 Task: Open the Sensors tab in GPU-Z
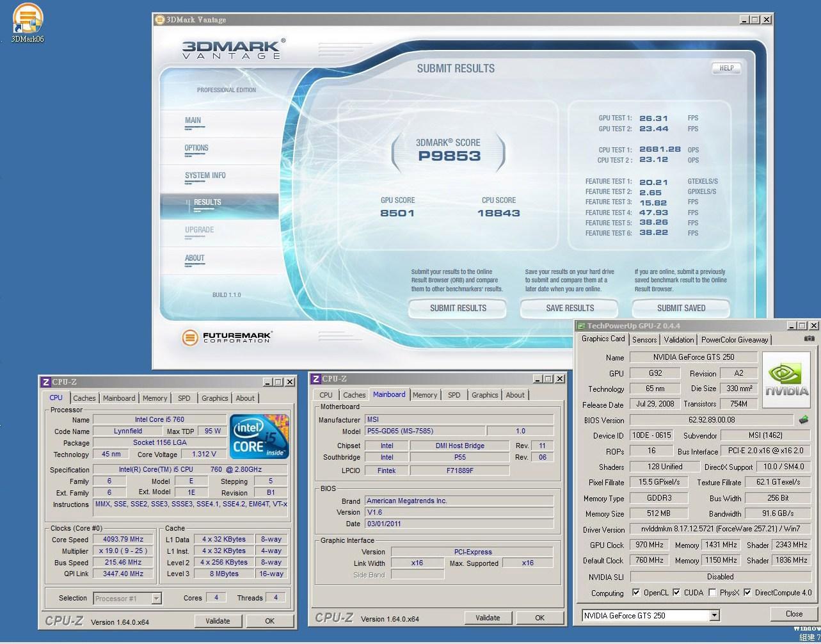tap(644, 340)
